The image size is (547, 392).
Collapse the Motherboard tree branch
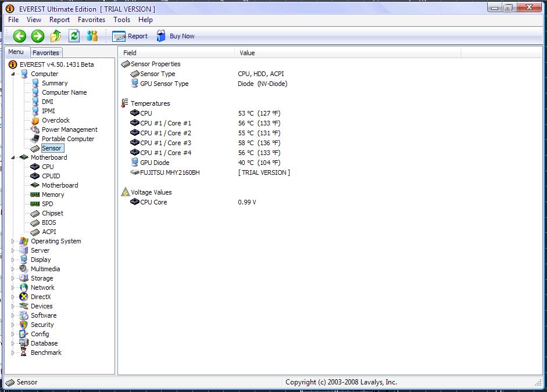point(13,157)
